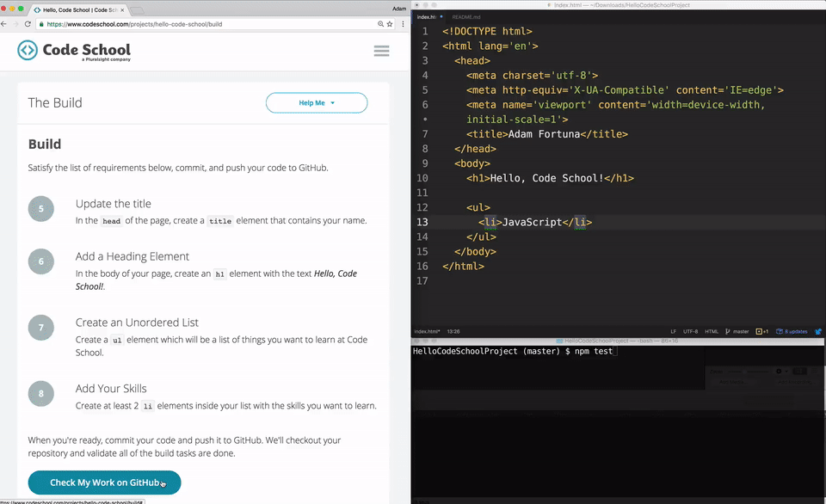This screenshot has height=504, width=826.
Task: Click the step 7 circle badge
Action: point(41,328)
